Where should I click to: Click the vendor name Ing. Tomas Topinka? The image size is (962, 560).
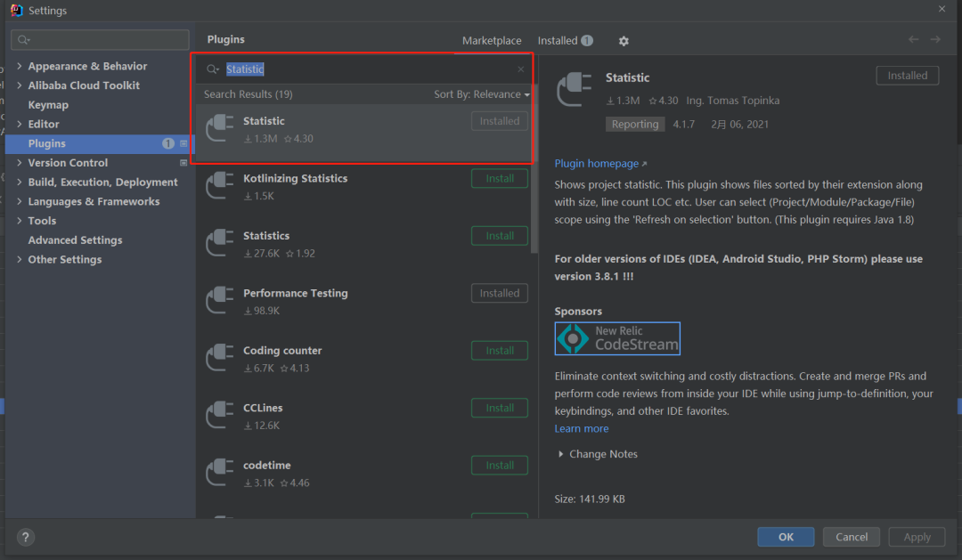733,101
